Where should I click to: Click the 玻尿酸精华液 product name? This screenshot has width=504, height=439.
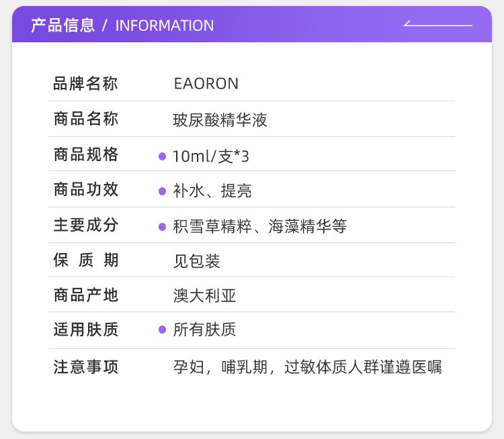(220, 120)
